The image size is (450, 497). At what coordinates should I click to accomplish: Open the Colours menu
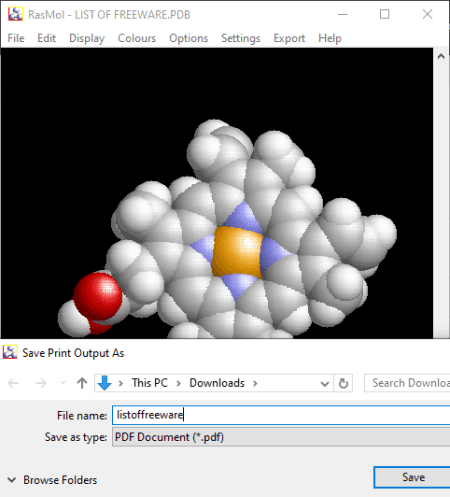click(137, 38)
